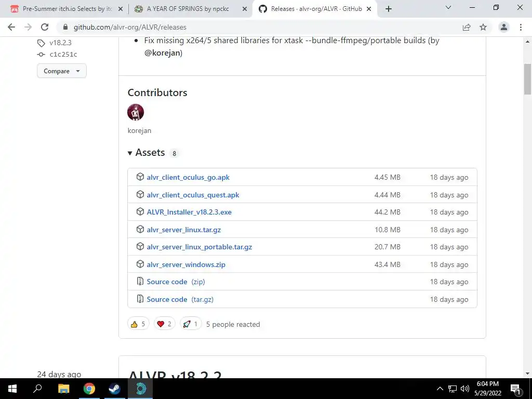The width and height of the screenshot is (532, 399).
Task: Open Steam from the taskbar
Action: click(114, 389)
